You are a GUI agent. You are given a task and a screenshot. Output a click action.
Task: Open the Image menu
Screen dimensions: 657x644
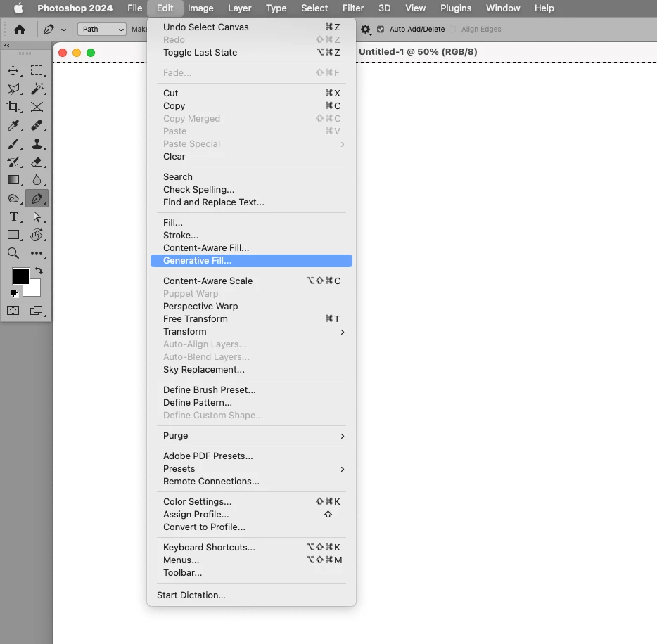[200, 8]
